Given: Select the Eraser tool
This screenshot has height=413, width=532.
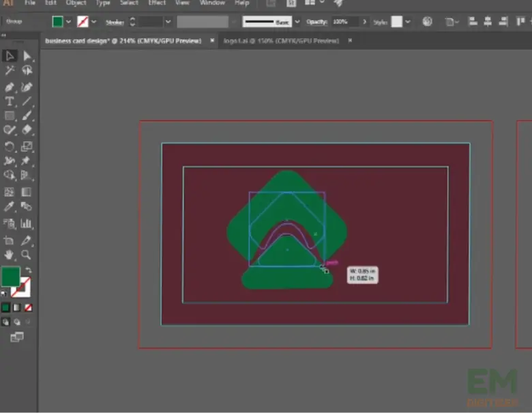Looking at the screenshot, I should click(27, 130).
